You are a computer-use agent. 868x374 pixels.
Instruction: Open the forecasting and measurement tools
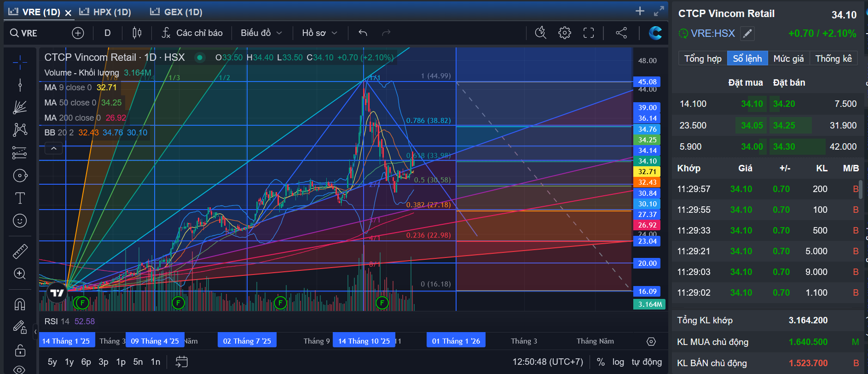20,152
